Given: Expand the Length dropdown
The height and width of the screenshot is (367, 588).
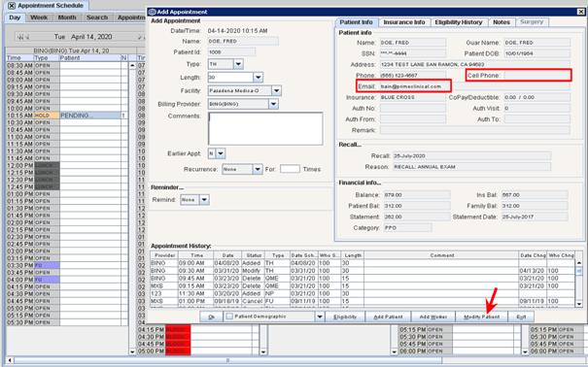Looking at the screenshot, I should (258, 78).
